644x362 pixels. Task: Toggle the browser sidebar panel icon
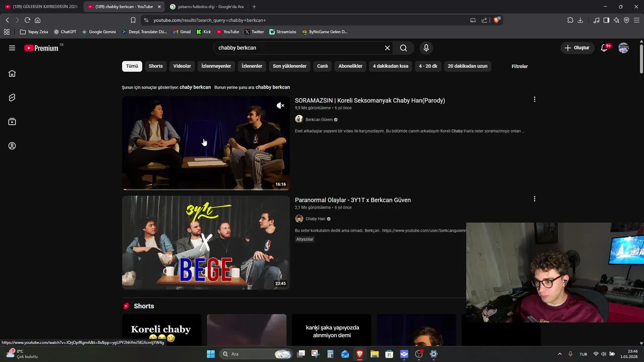coord(606,20)
